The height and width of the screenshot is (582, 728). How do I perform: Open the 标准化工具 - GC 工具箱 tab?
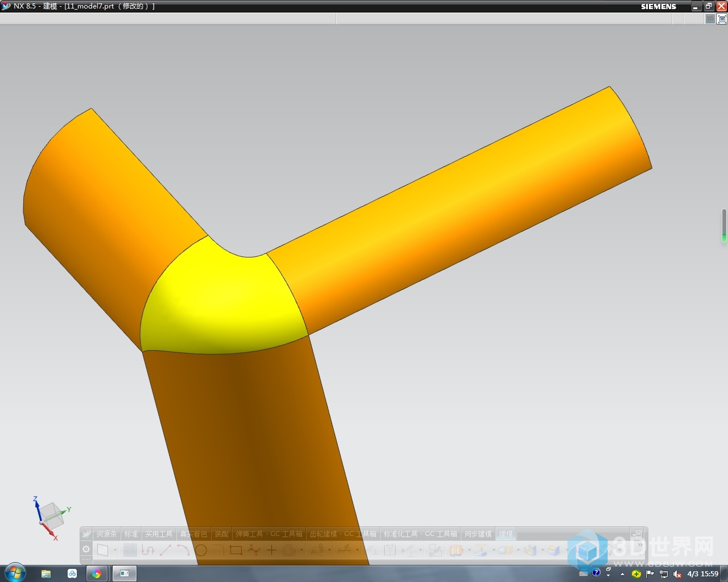point(420,534)
